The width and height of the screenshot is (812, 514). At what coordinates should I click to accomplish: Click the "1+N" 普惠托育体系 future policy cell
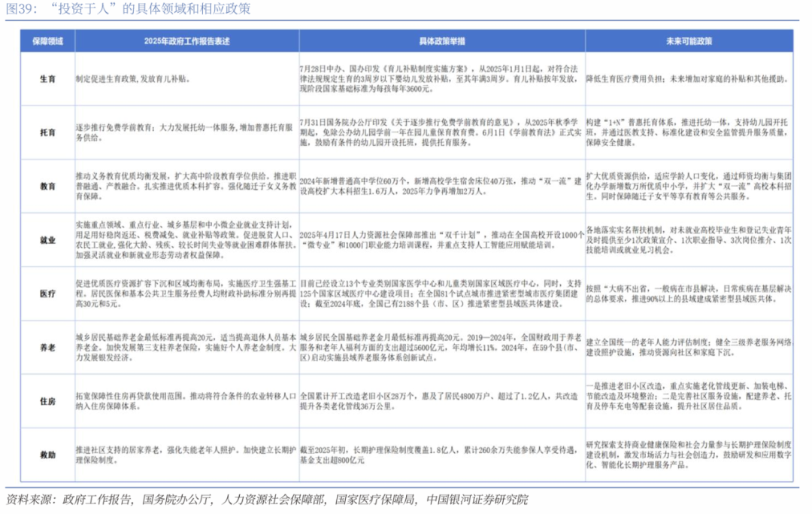click(x=689, y=131)
